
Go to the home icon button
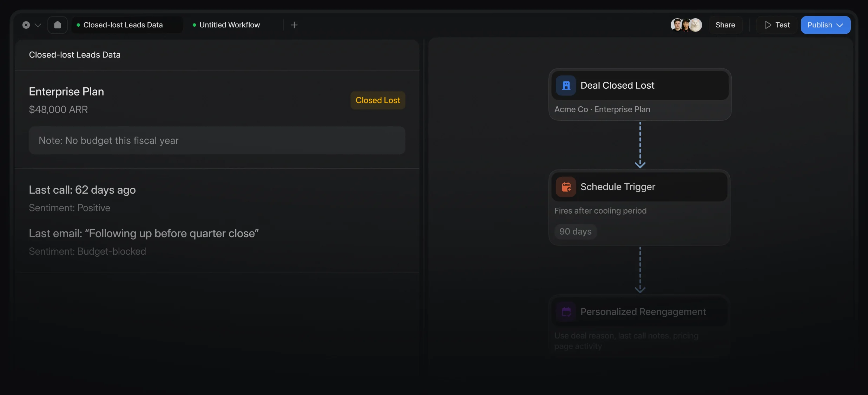[58, 25]
